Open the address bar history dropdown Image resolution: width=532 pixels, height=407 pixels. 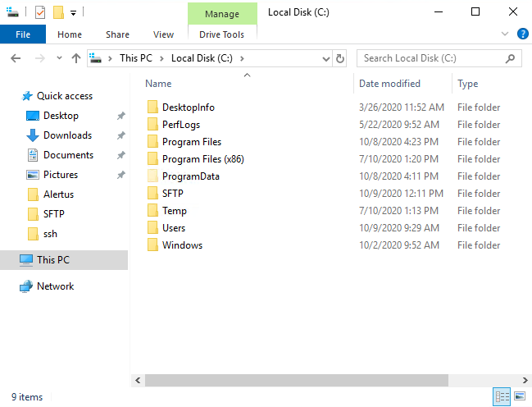326,59
